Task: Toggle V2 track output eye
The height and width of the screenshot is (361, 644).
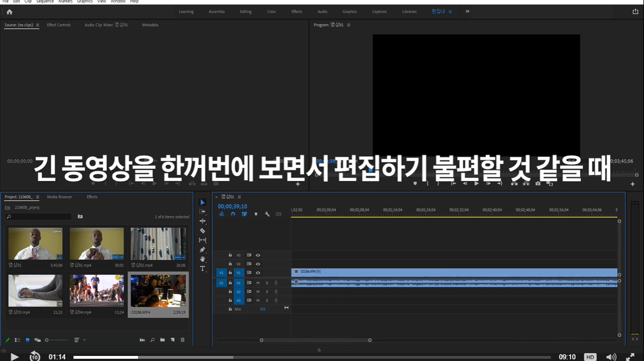Action: [258, 264]
